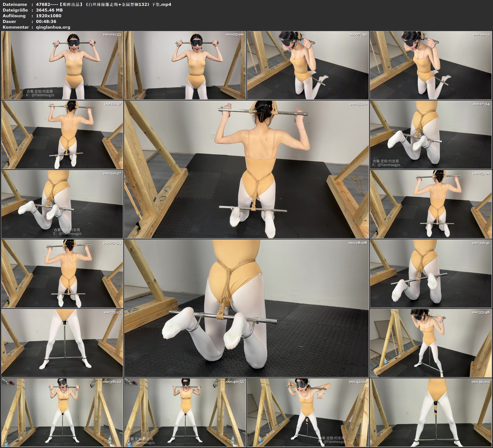This screenshot has width=493, height=448.
Task: Click the thumbnail timestamped 00:30:41
Action: (x=431, y=274)
